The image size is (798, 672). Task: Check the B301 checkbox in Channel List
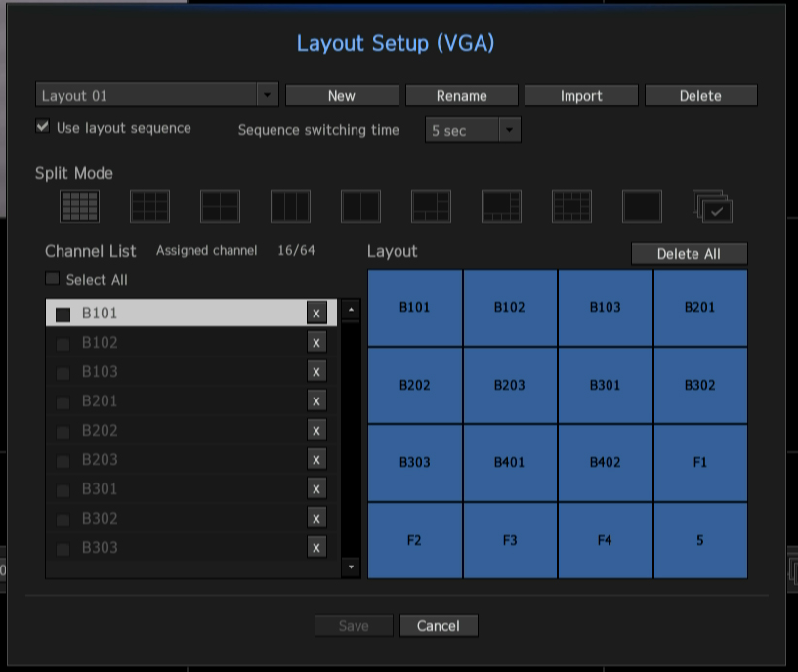(63, 491)
